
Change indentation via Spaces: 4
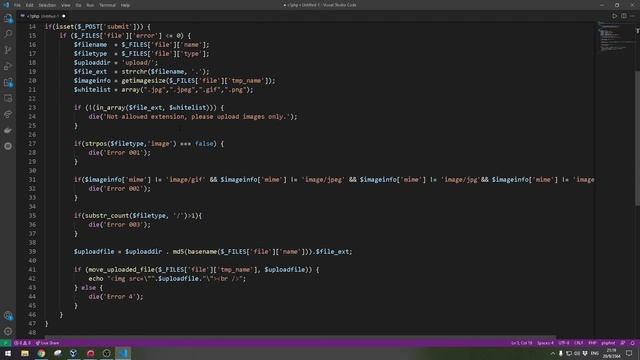(x=545, y=343)
